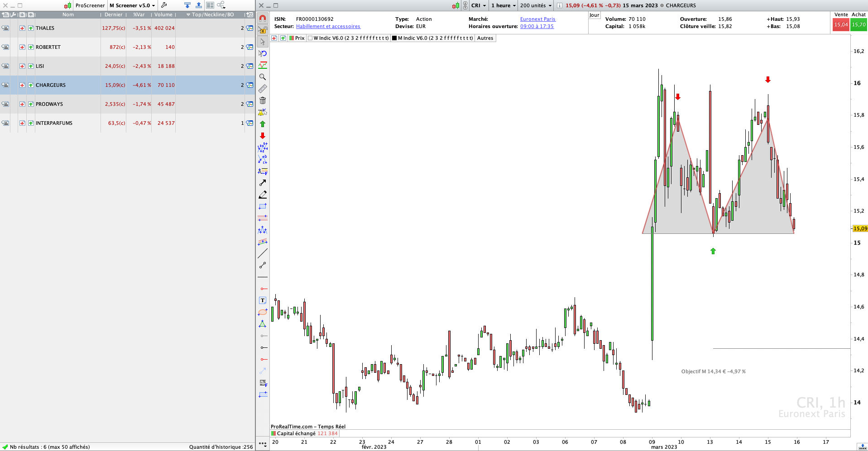Toggle the magnet snap tool
868x451 pixels.
pos(263,19)
